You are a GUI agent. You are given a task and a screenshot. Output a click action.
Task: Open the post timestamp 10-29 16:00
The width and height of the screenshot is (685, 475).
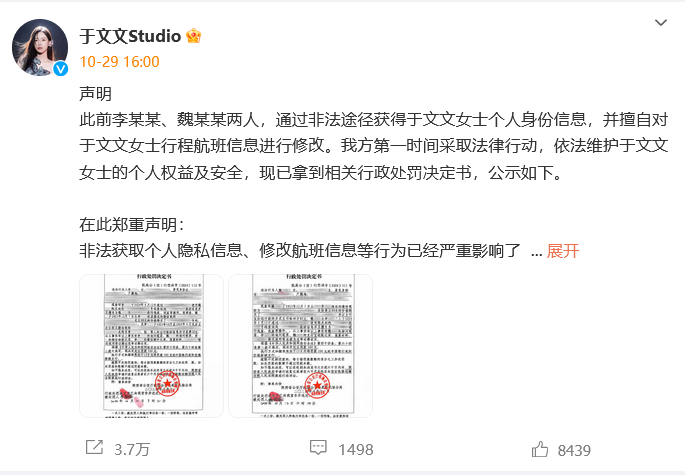pos(119,62)
